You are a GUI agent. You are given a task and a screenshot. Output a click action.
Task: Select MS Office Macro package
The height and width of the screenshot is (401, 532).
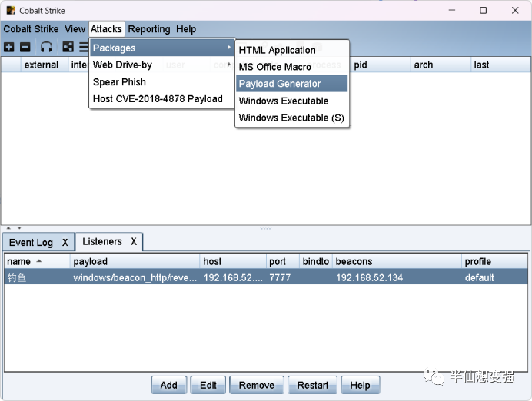[x=292, y=67]
